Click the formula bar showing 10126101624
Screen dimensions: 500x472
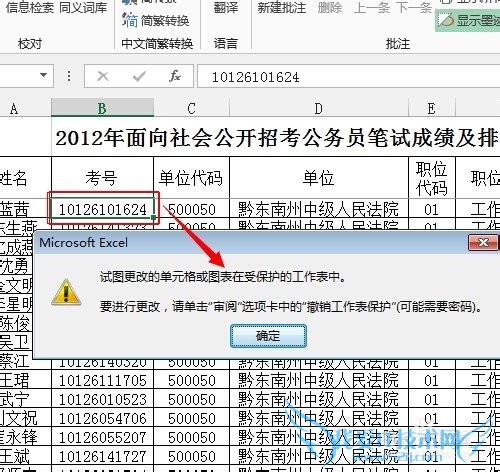pyautogui.click(x=348, y=77)
